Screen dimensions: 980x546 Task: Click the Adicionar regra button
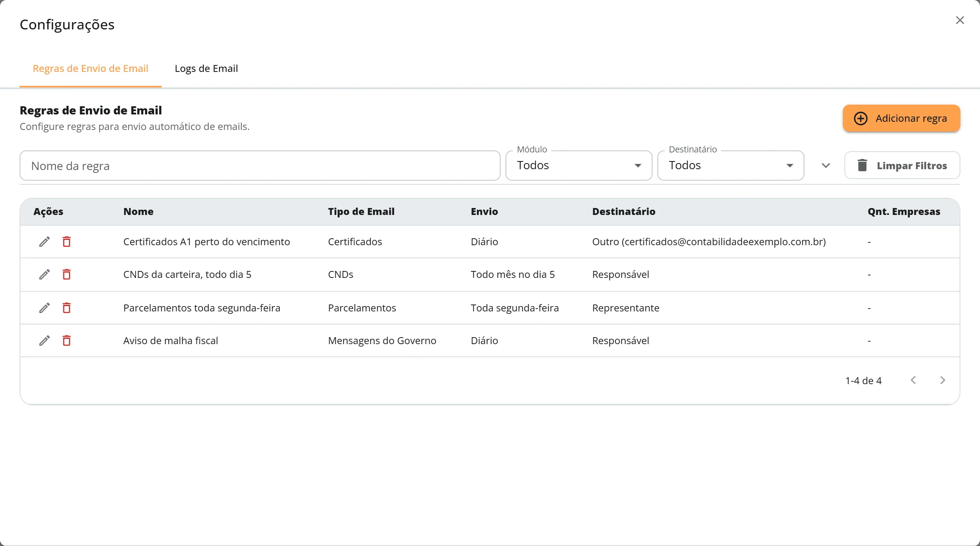(901, 119)
